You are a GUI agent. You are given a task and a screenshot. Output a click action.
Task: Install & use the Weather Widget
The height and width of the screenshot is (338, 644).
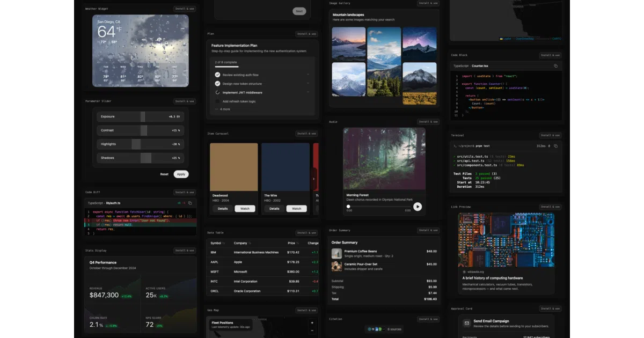tap(185, 9)
